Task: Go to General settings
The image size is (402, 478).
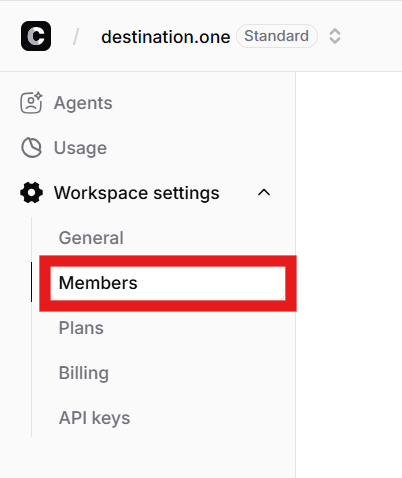Action: pos(91,238)
